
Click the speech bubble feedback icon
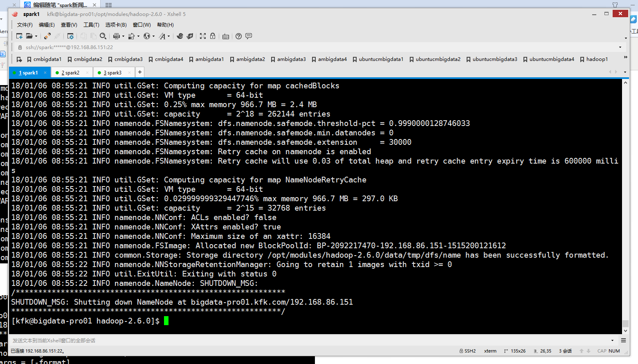coord(249,36)
